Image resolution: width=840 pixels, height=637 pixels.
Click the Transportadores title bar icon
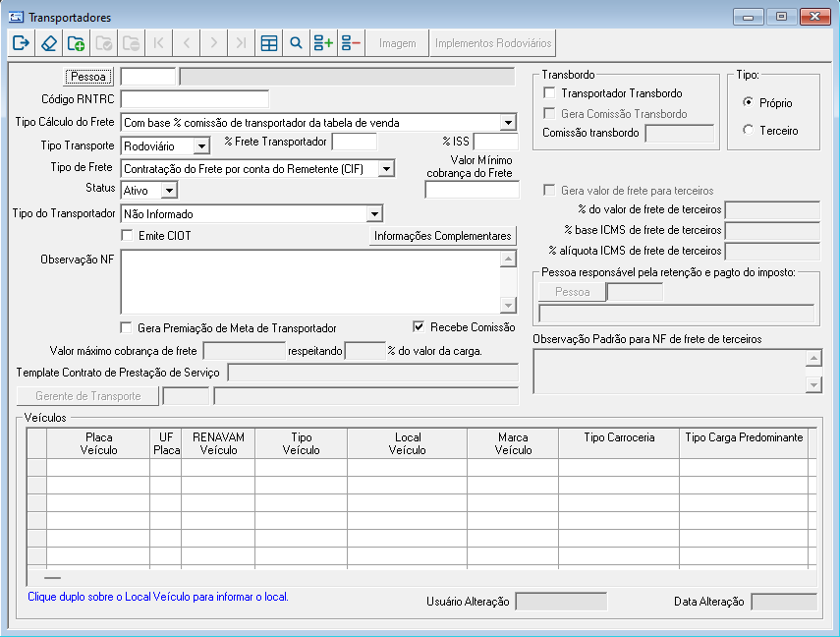click(15, 17)
